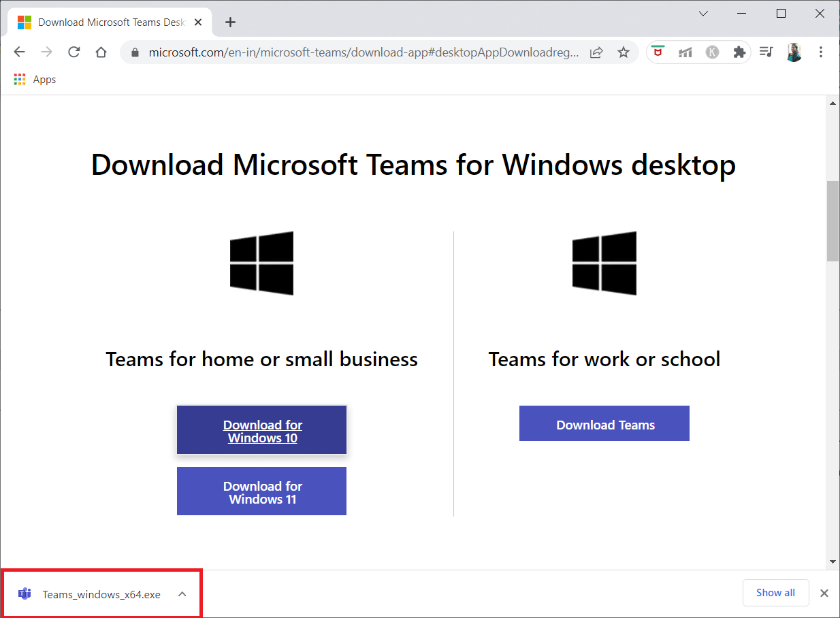Select the Download Microsoft Teams tab

(x=109, y=22)
